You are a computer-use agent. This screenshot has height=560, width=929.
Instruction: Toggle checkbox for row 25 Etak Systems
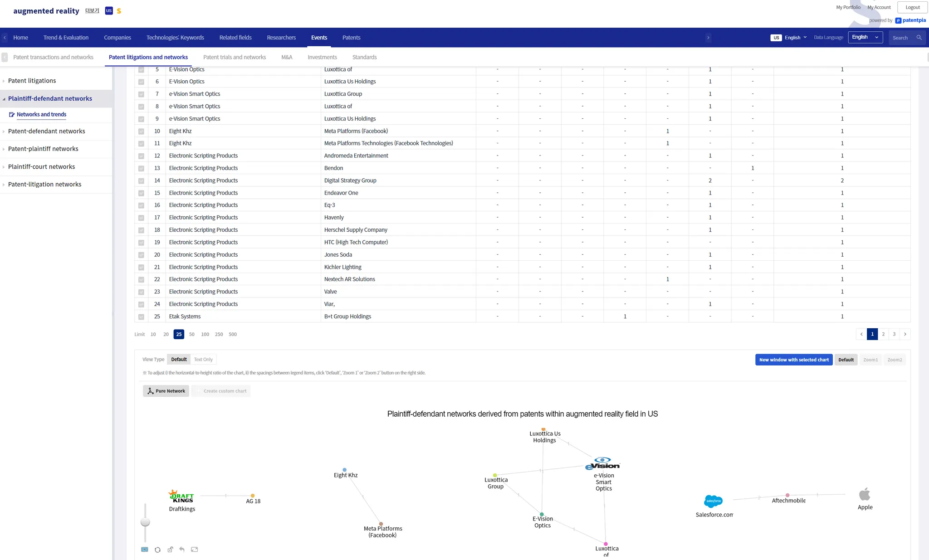pyautogui.click(x=141, y=317)
